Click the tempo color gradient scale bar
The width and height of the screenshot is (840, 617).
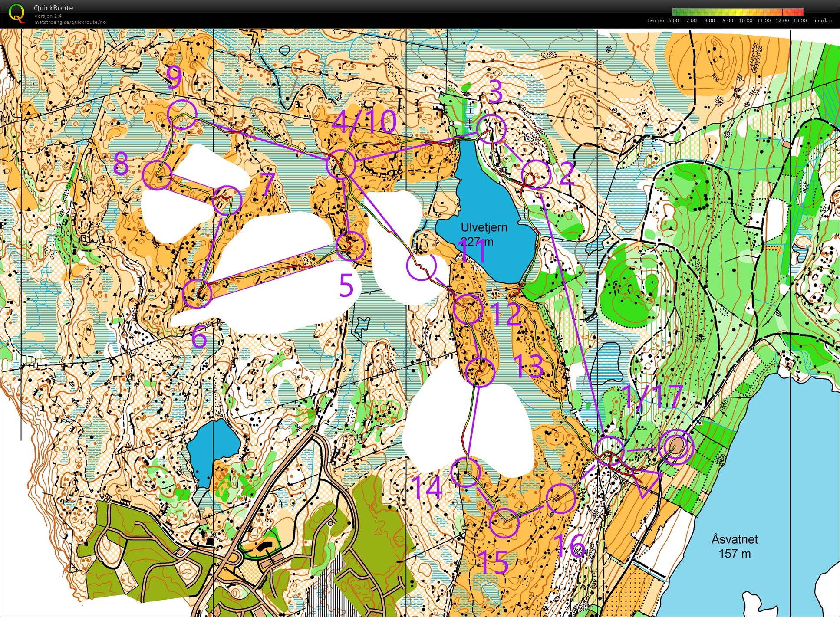coord(738,12)
